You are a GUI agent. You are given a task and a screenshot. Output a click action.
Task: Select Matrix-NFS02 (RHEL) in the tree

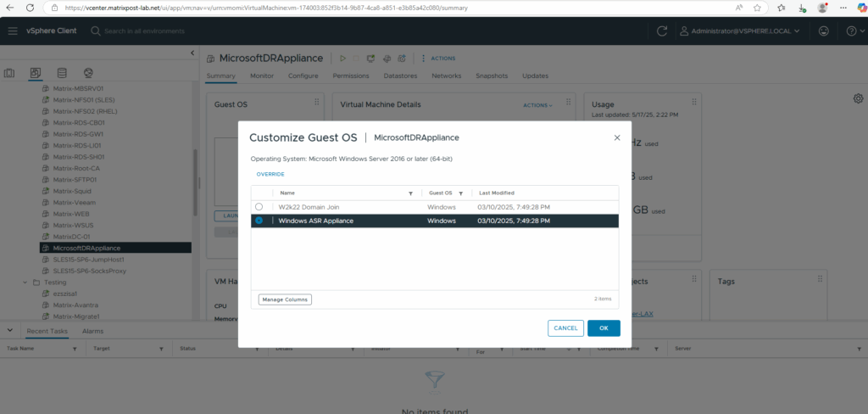click(85, 111)
